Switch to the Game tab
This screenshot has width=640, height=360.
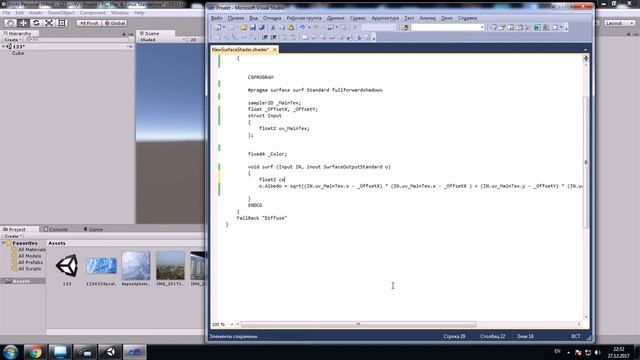click(x=93, y=229)
